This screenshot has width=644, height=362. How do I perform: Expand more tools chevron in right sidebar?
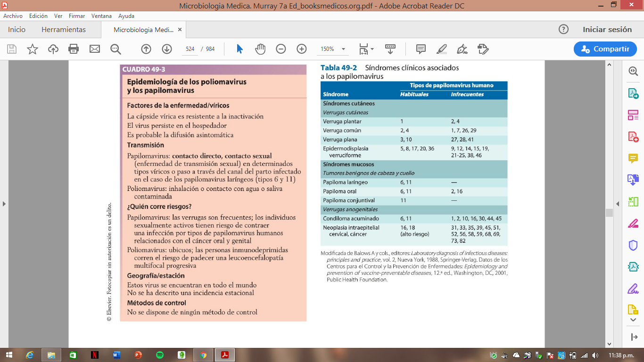tap(633, 320)
